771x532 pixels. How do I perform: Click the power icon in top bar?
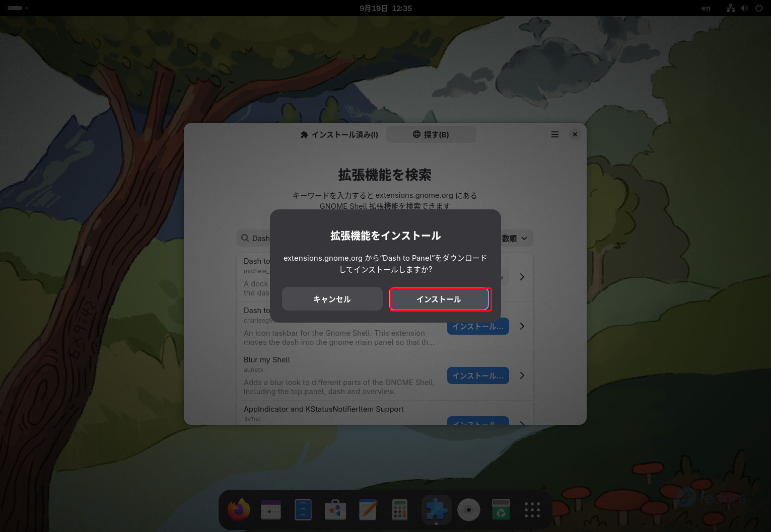[x=759, y=8]
